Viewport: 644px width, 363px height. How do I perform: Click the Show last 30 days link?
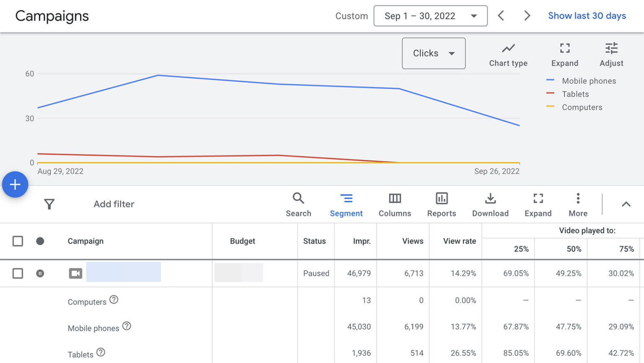[586, 16]
